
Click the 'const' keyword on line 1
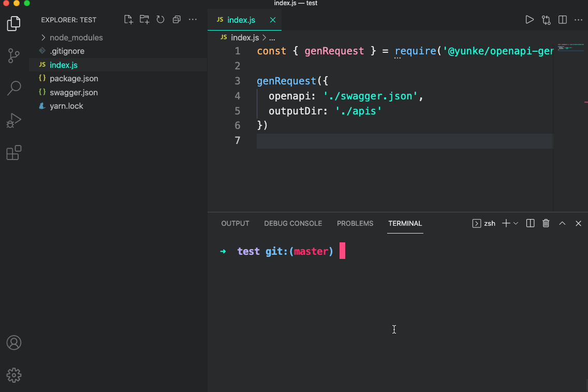(272, 51)
